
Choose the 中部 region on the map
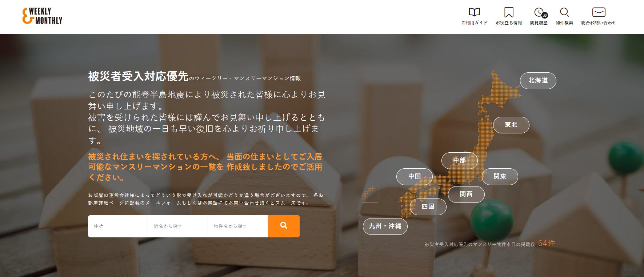tap(459, 161)
